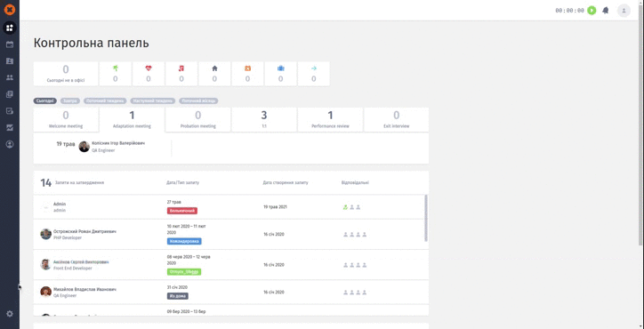This screenshot has height=329, width=644.
Task: Click the 'Дата створення запиту' column header
Action: pyautogui.click(x=286, y=182)
